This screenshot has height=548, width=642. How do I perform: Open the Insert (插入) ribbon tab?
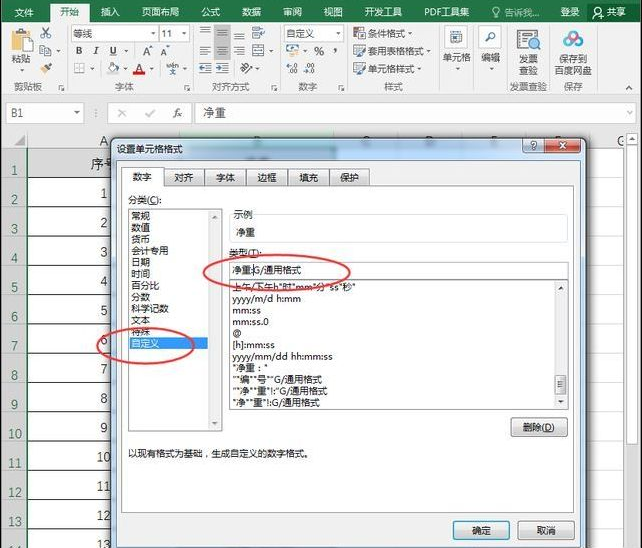click(x=111, y=11)
